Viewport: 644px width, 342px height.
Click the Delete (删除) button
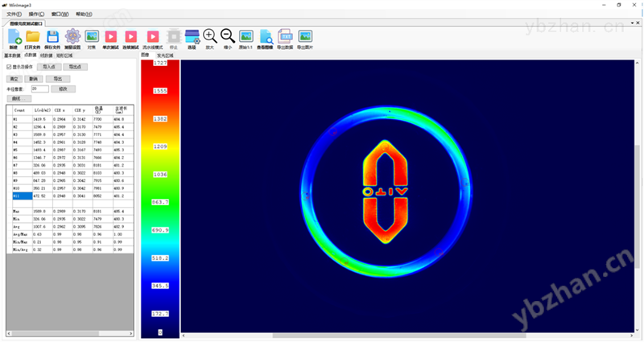(33, 79)
